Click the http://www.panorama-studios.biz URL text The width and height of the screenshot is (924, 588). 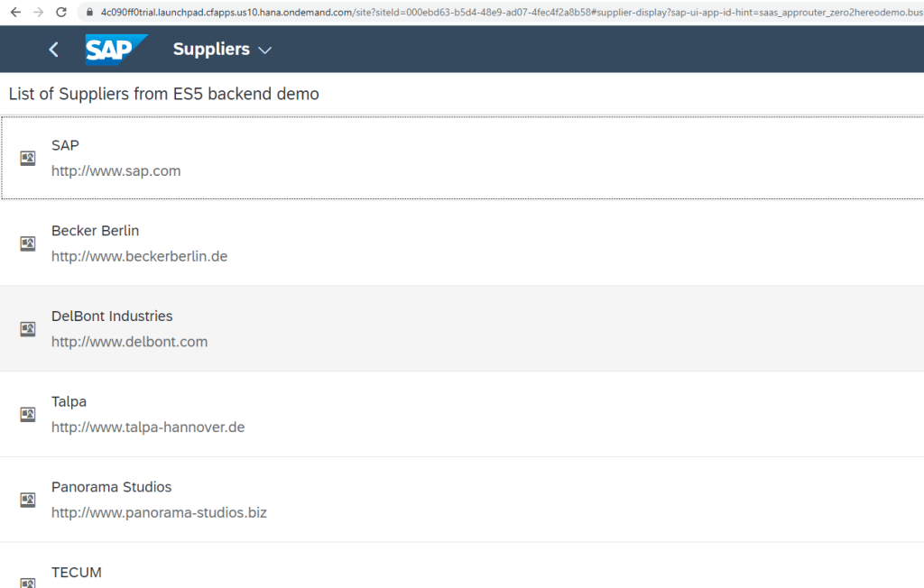pos(159,512)
